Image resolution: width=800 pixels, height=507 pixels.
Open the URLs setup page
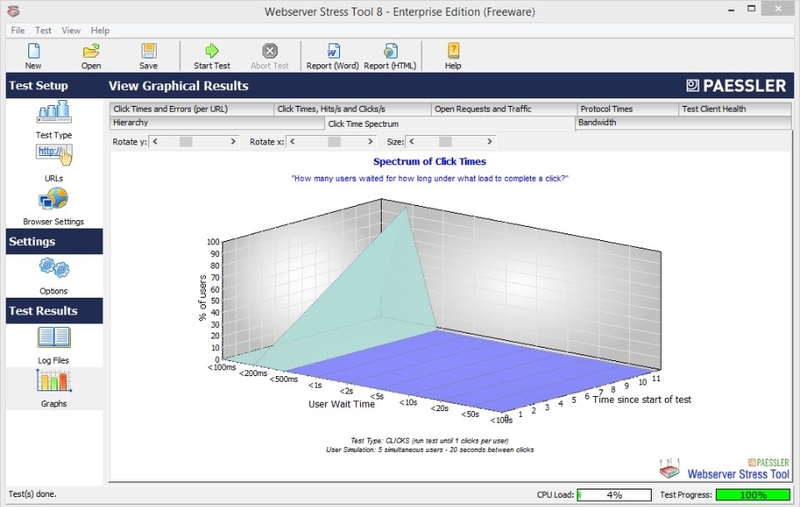point(54,163)
